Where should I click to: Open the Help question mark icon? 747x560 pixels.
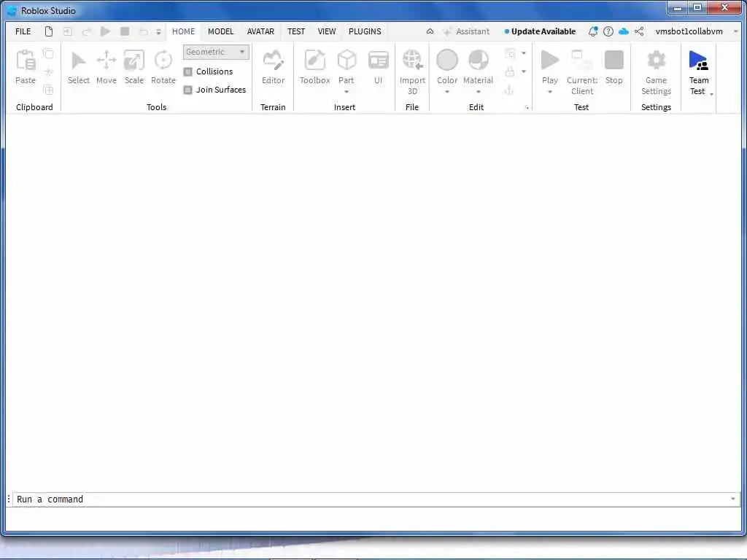[x=608, y=31]
